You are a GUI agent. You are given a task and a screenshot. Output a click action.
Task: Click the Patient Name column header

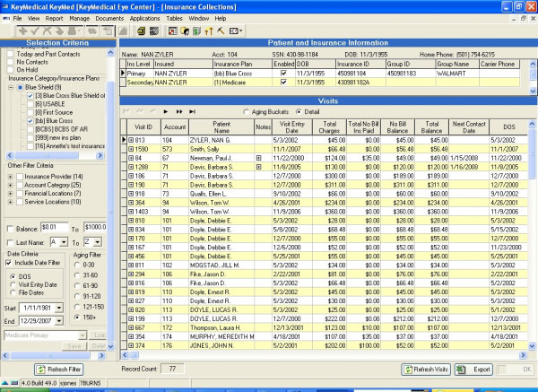[221, 127]
